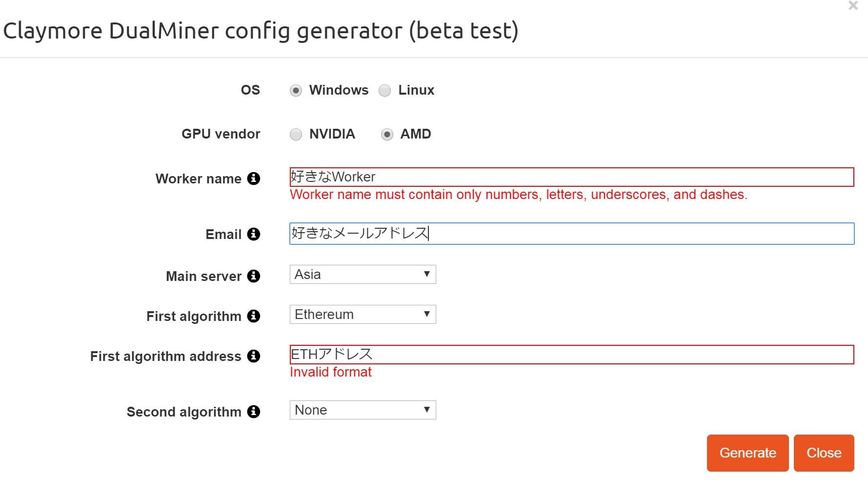Click the NVIDIA label text

(x=332, y=134)
